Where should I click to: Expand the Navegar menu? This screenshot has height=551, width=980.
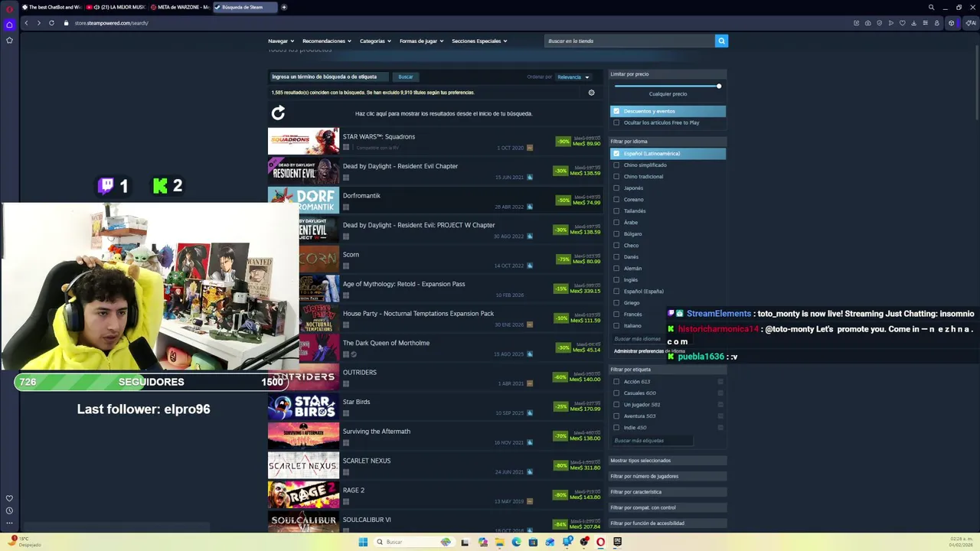(x=280, y=41)
